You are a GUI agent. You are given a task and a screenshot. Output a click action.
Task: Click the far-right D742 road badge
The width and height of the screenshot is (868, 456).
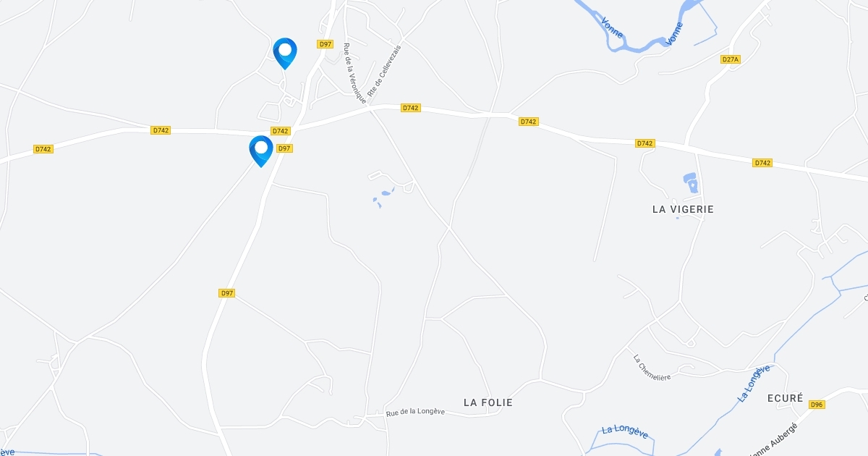point(762,163)
